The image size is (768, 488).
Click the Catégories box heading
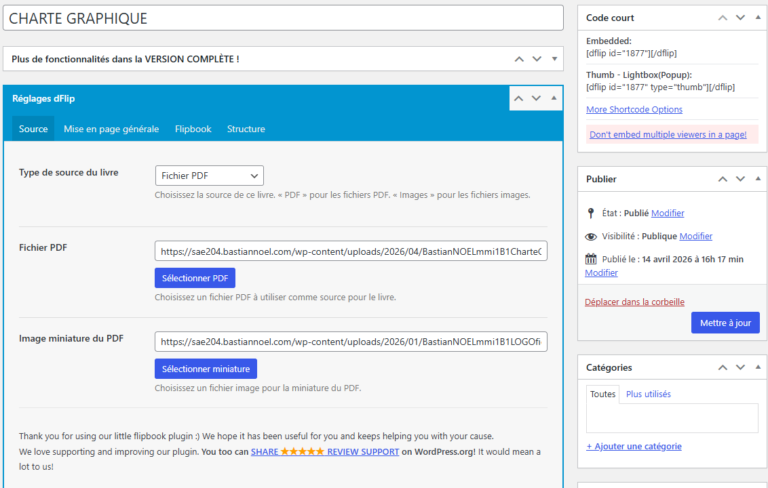609,367
